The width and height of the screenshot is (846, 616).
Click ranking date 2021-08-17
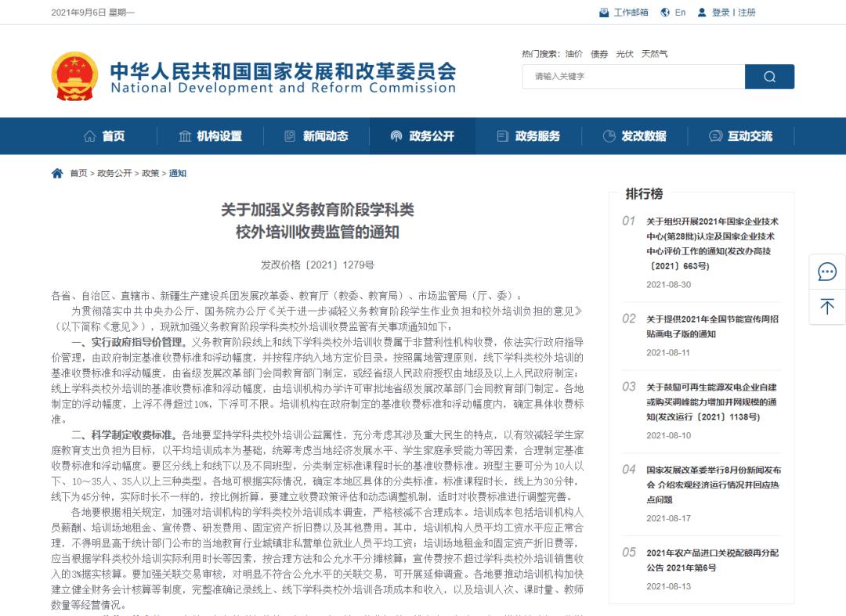click(668, 518)
